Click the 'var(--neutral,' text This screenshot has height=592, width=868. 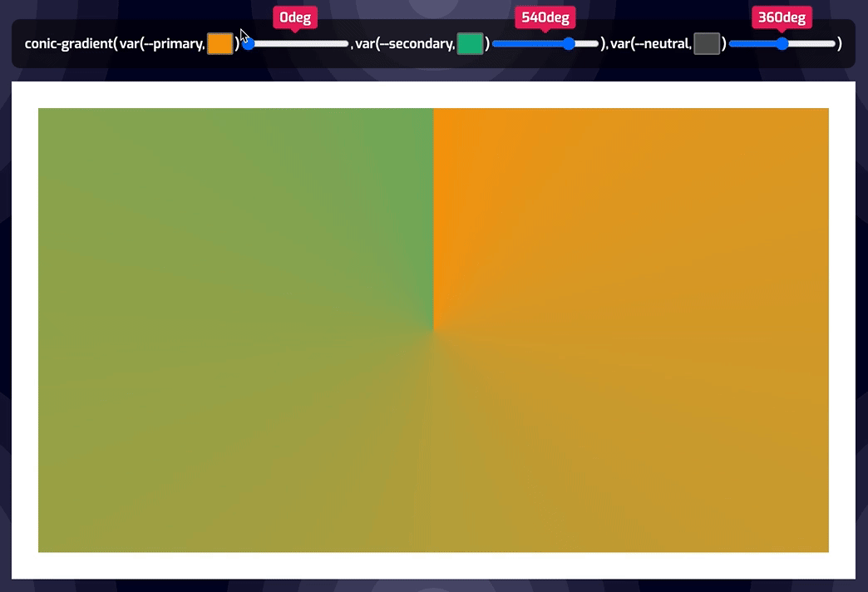[651, 44]
